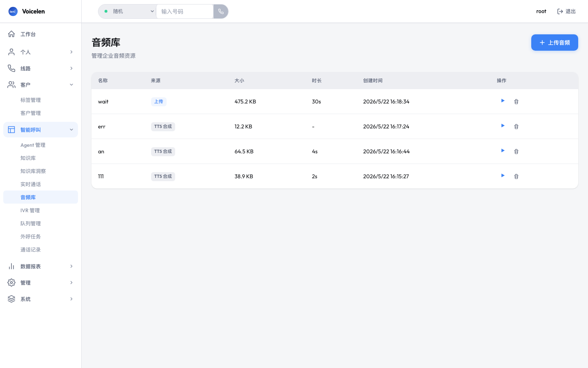Screen dimensions: 588x368
Task: Click the 上传 source tag on wait row
Action: click(x=159, y=101)
